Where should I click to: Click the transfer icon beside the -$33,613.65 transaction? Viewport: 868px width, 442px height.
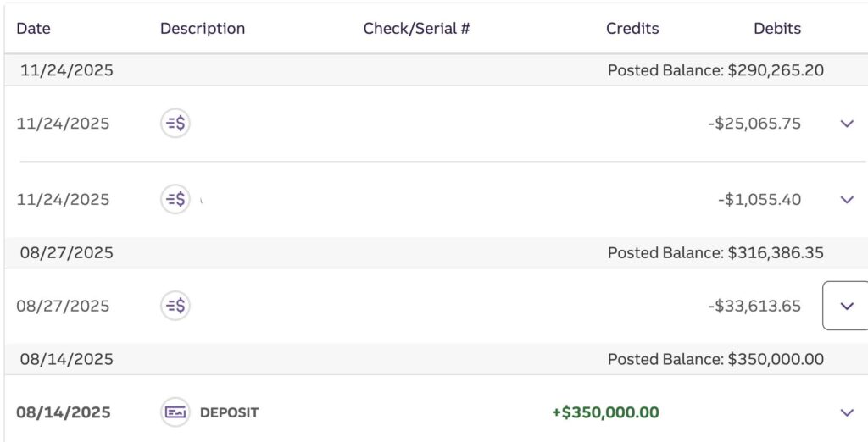[x=175, y=306]
